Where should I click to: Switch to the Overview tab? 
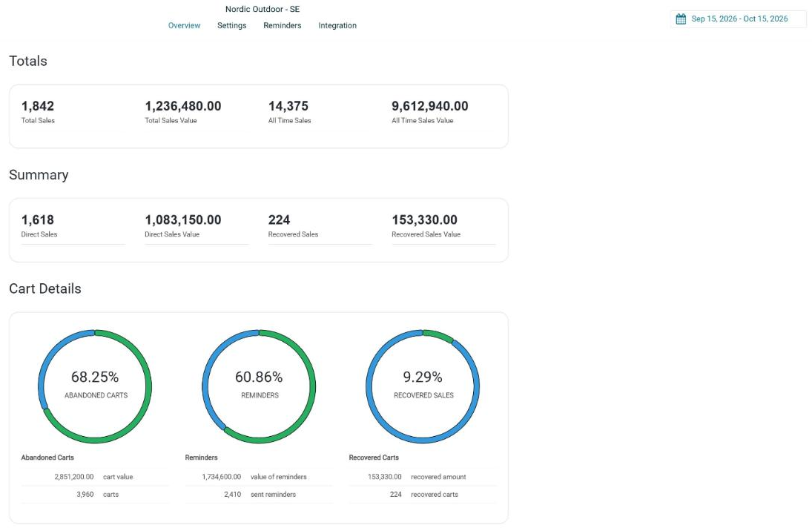click(185, 25)
